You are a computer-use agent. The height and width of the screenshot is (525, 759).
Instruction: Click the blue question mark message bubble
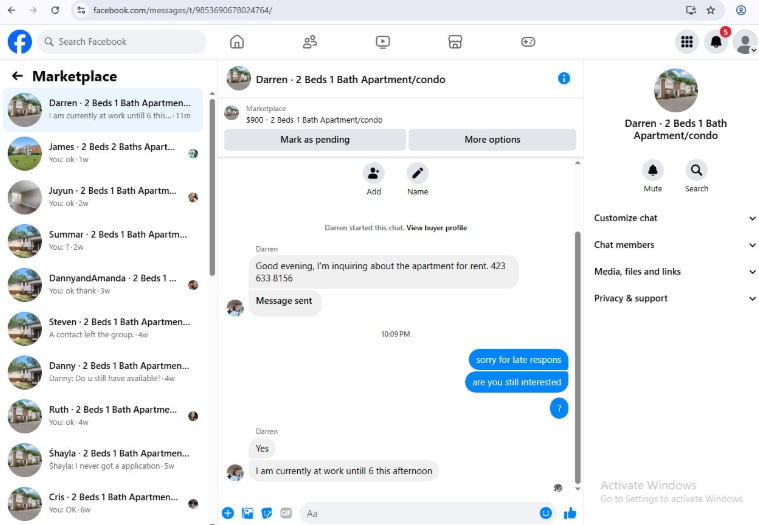point(559,408)
